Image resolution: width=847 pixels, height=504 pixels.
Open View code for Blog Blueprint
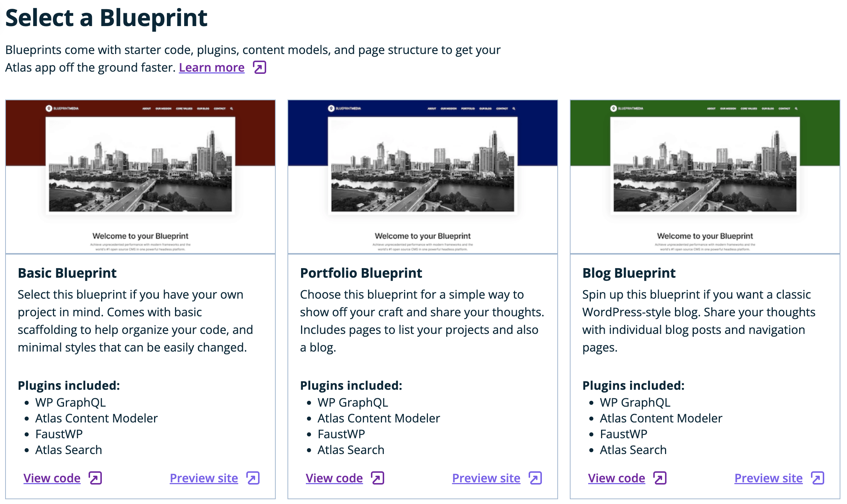pos(617,478)
